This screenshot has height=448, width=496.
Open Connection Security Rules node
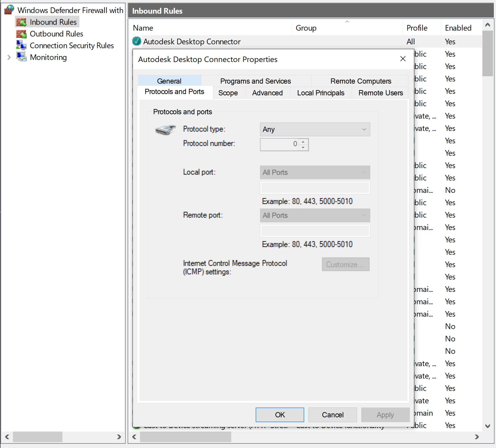[x=72, y=46]
